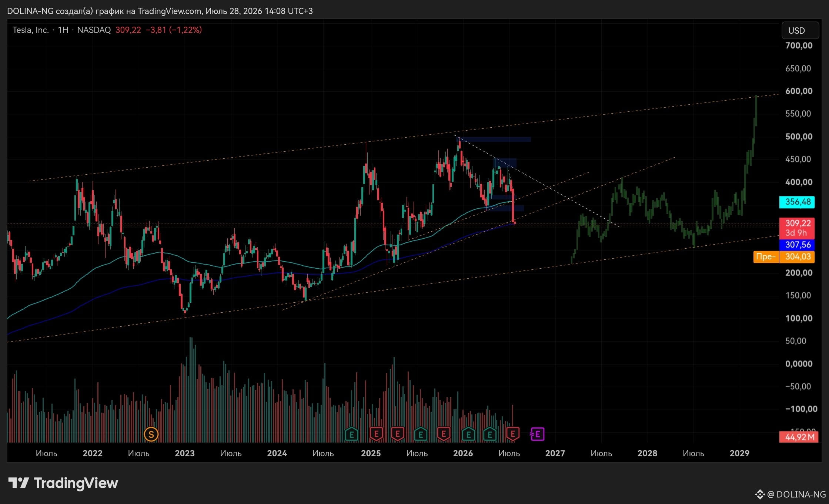Open the last red earnings marker above Июль 2026
Screen dimensions: 829x504
(513, 434)
